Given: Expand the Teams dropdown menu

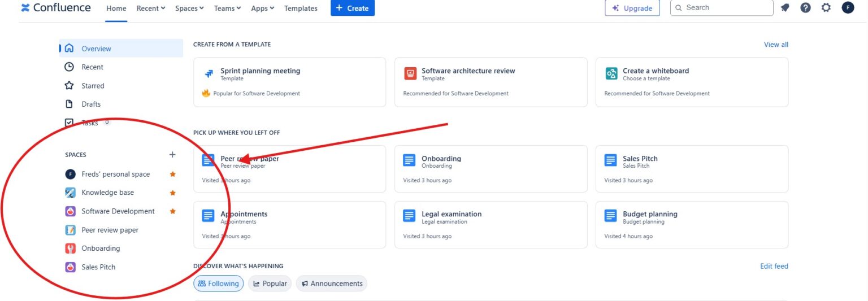Looking at the screenshot, I should [227, 8].
